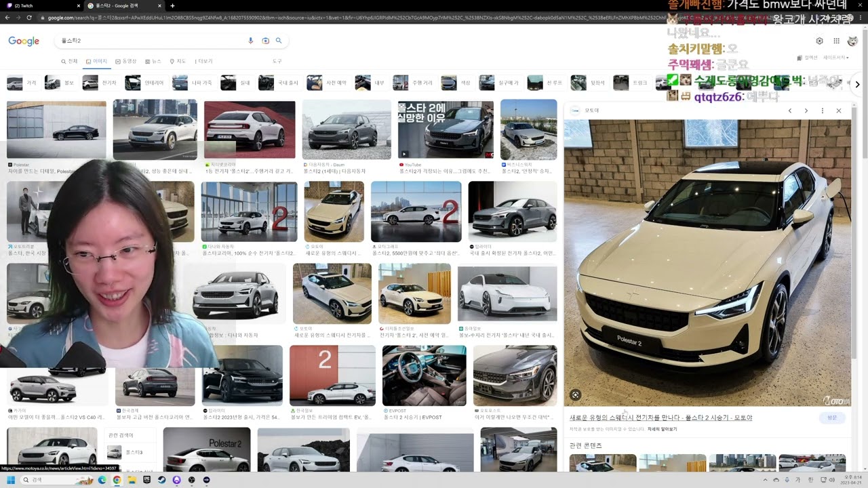Switch to the Twitch browser tab
The width and height of the screenshot is (868, 488).
tap(41, 5)
